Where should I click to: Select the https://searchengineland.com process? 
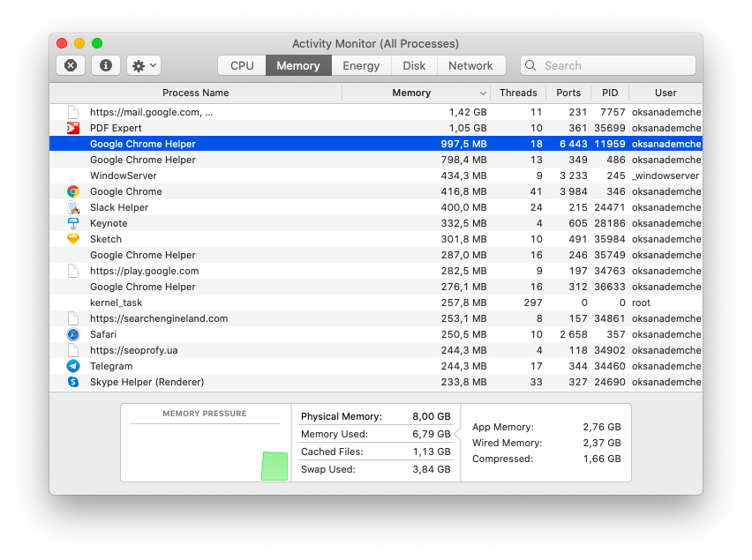coord(376,318)
